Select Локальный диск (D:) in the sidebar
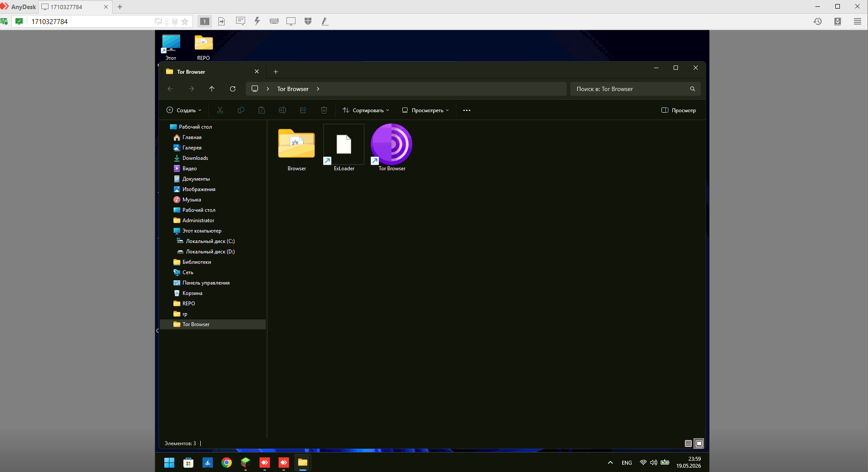Screen dimensions: 868x472 (210, 252)
